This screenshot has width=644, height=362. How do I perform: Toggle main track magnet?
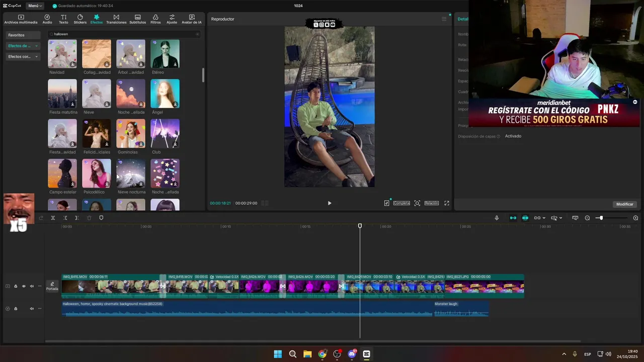tap(513, 218)
